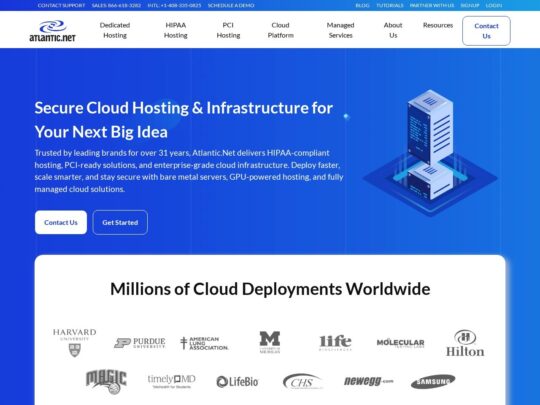Open the Dedicated Hosting menu
540x405 pixels.
(x=115, y=30)
